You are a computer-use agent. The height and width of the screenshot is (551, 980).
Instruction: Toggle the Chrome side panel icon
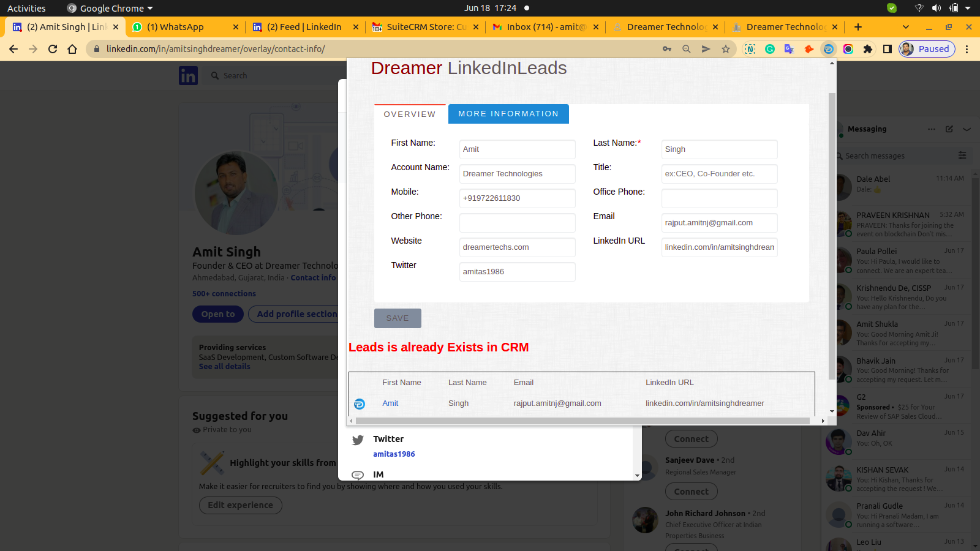click(x=888, y=49)
